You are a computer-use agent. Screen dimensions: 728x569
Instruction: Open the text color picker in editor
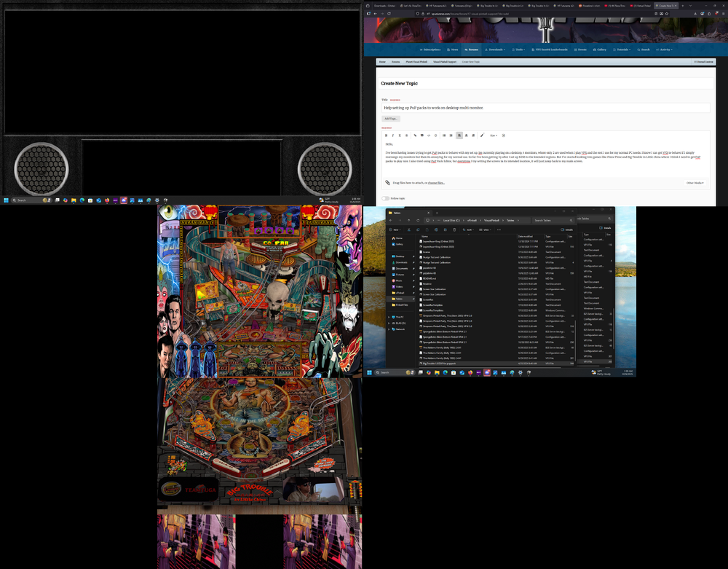(x=483, y=136)
